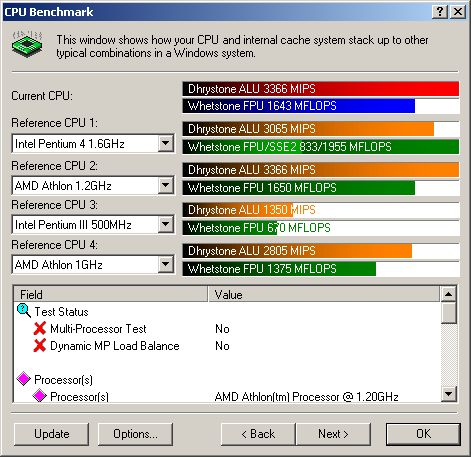This screenshot has width=471, height=457.
Task: Open the Reference CPU 1 dropdown arrow
Action: [x=165, y=144]
